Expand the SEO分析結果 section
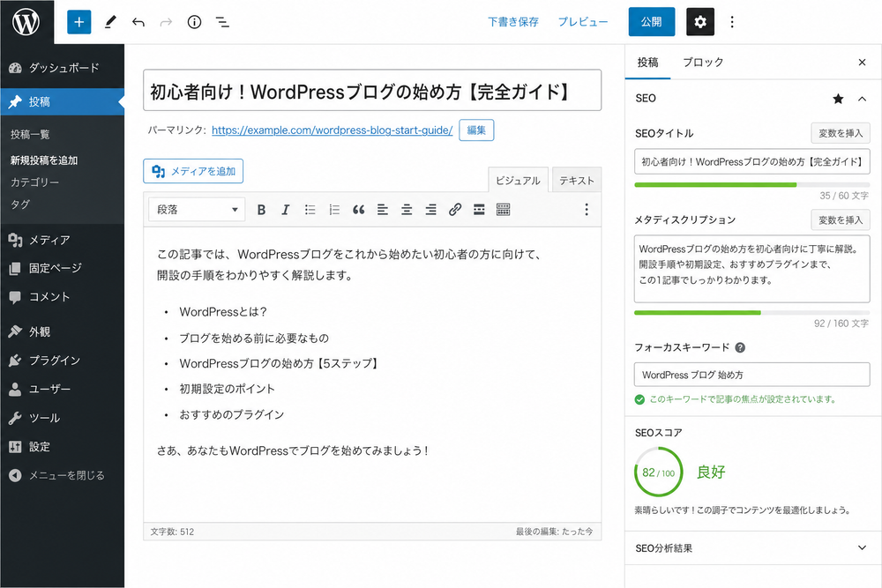Screen dimensions: 882x588 coord(752,548)
